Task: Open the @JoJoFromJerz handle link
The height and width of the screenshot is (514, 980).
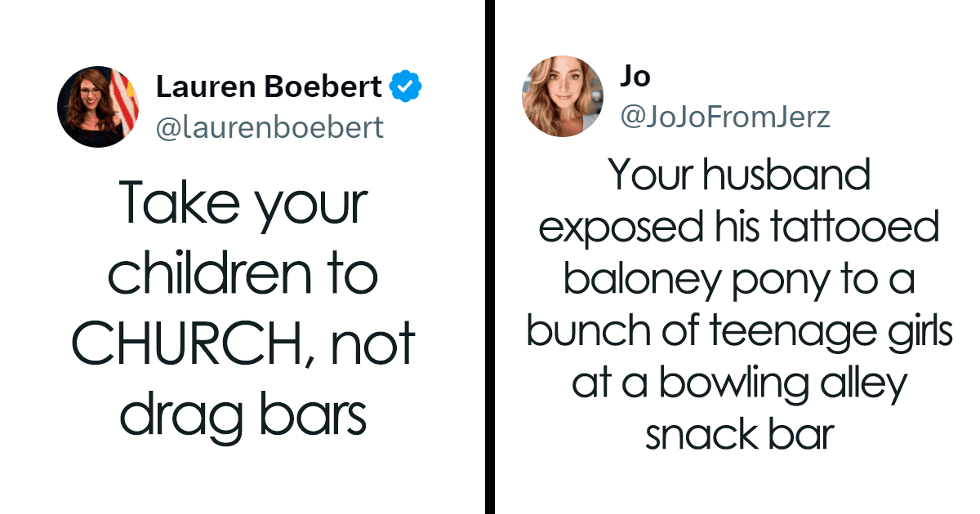Action: click(x=725, y=117)
